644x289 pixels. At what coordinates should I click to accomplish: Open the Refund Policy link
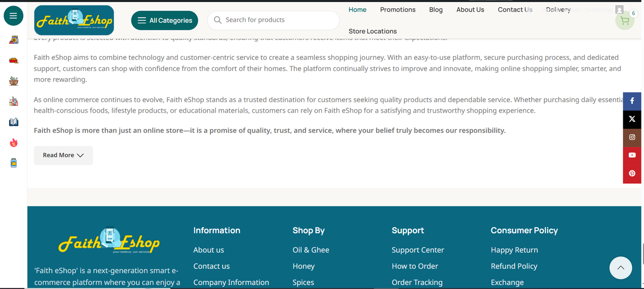514,266
